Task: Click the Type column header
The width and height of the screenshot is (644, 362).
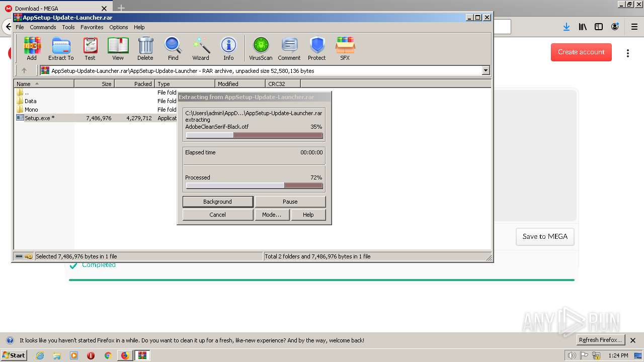Action: 185,84
